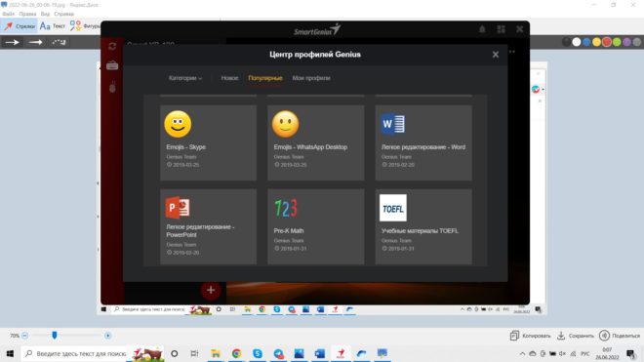Pick the black color swatch
This screenshot has height=362, width=644.
tap(566, 42)
